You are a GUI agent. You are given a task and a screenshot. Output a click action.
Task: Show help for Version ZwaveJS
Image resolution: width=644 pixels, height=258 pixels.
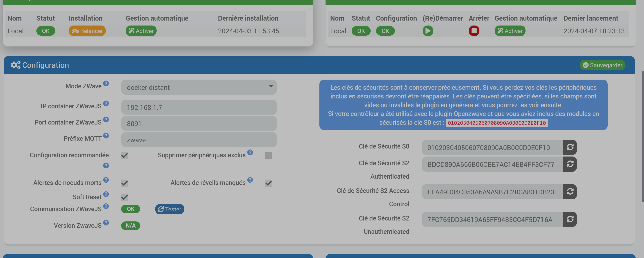(x=106, y=223)
